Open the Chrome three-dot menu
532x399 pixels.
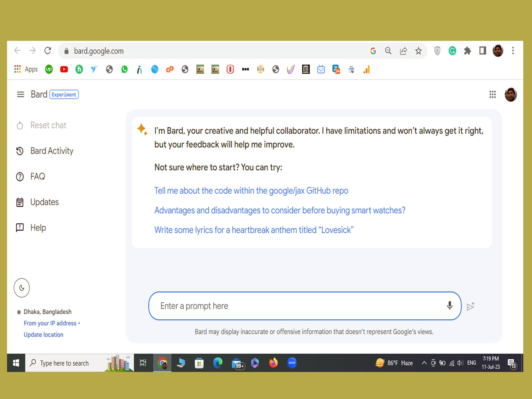click(513, 51)
